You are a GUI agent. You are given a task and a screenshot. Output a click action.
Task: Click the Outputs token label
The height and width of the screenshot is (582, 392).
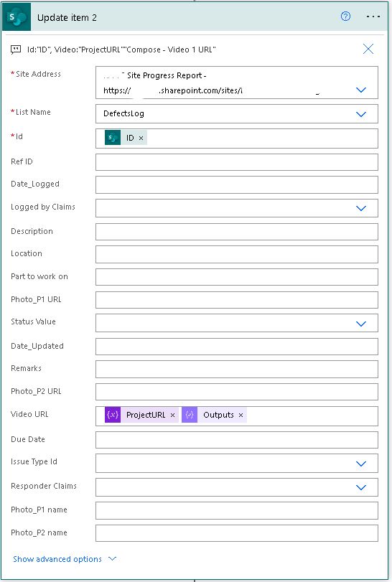tap(218, 415)
